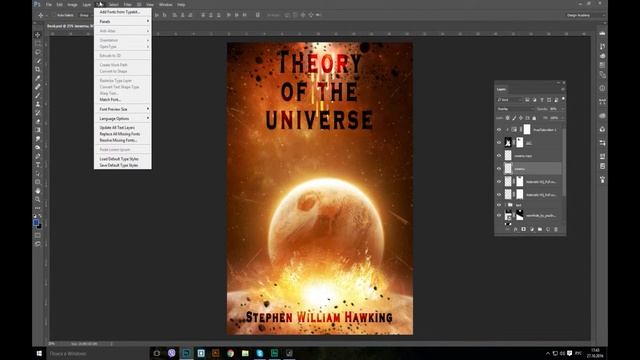Viewport: 640px width, 360px height.
Task: Select the Healing Brush tool
Action: [x=38, y=87]
